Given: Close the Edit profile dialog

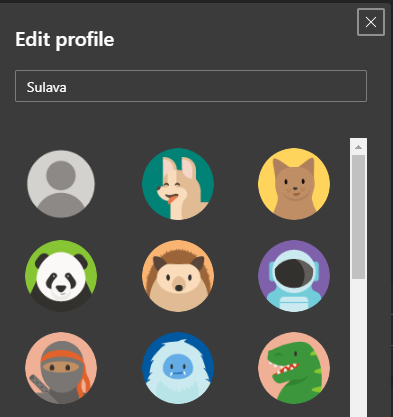Looking at the screenshot, I should click(x=371, y=22).
